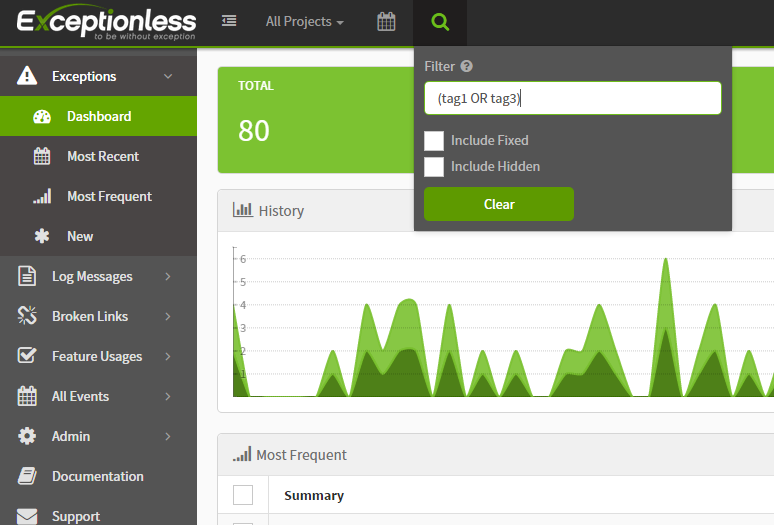Image resolution: width=774 pixels, height=525 pixels.
Task: Click the green search magnifier icon
Action: [440, 22]
